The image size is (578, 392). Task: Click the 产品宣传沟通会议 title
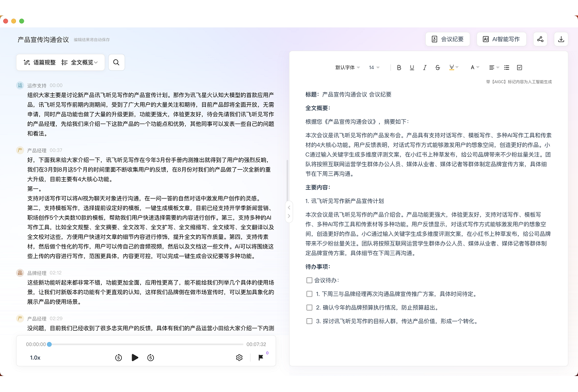43,39
